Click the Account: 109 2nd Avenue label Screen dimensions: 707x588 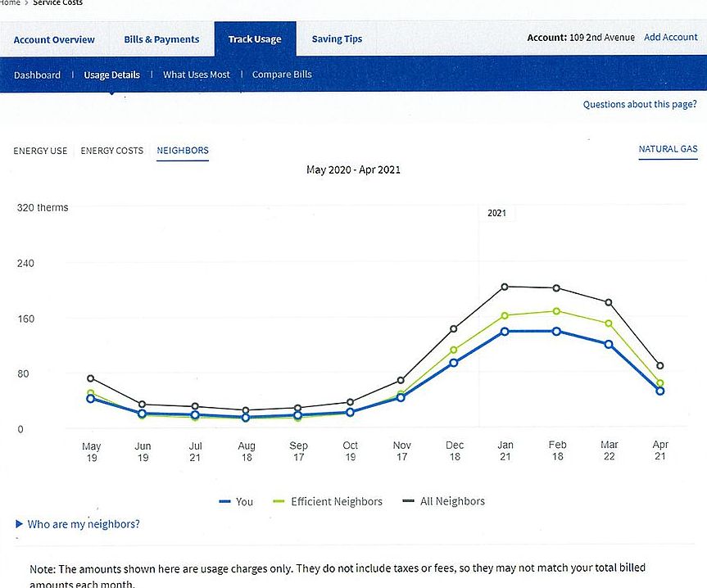581,38
